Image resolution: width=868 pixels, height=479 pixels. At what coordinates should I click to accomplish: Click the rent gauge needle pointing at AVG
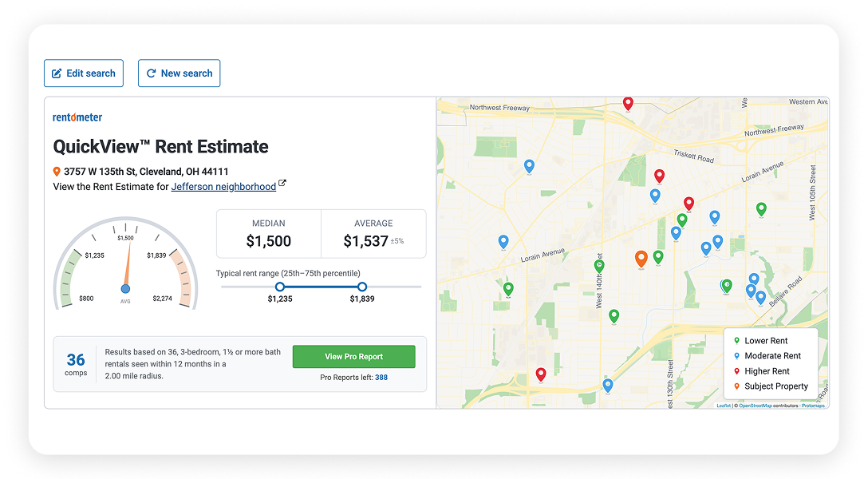pyautogui.click(x=128, y=266)
